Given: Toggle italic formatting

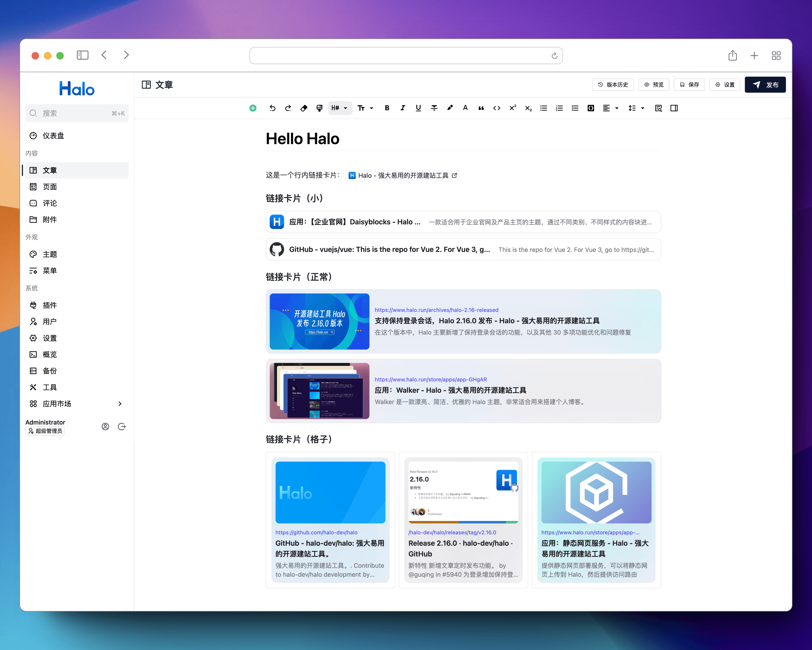Looking at the screenshot, I should tap(403, 108).
